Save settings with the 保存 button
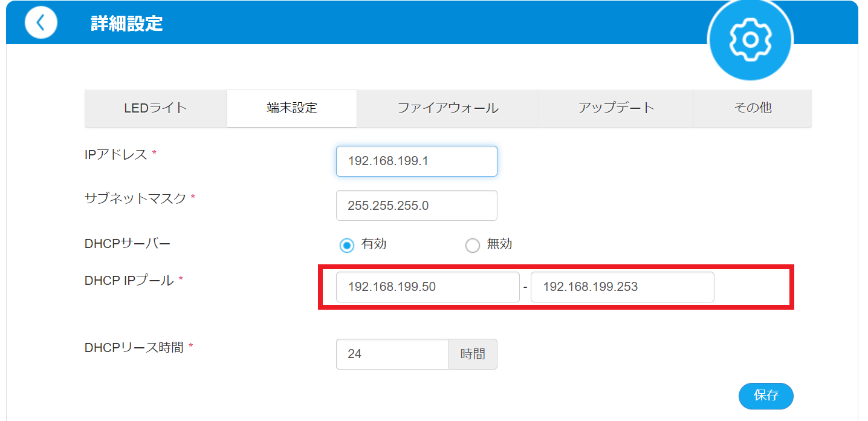 tap(766, 396)
